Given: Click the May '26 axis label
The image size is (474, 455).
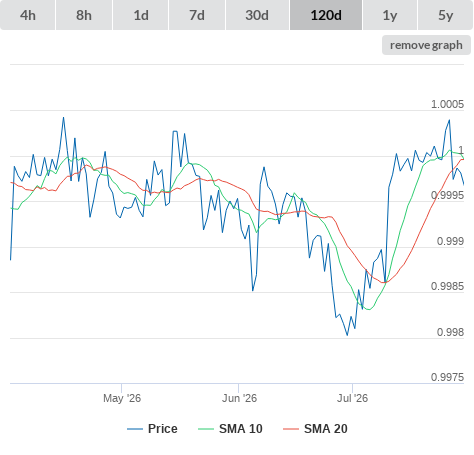Looking at the screenshot, I should pyautogui.click(x=122, y=398).
